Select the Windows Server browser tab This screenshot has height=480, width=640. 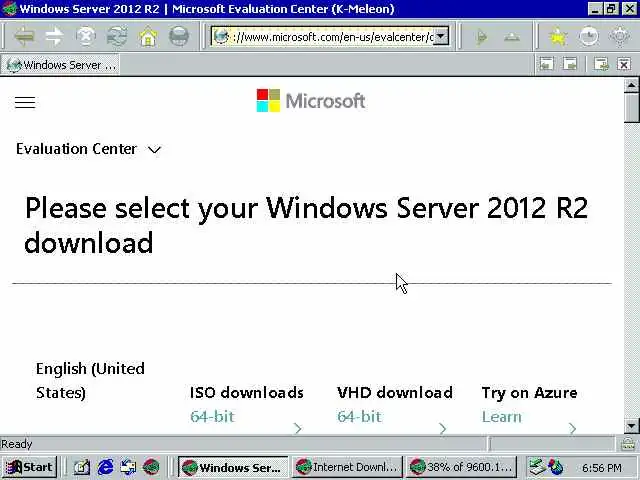click(x=60, y=64)
